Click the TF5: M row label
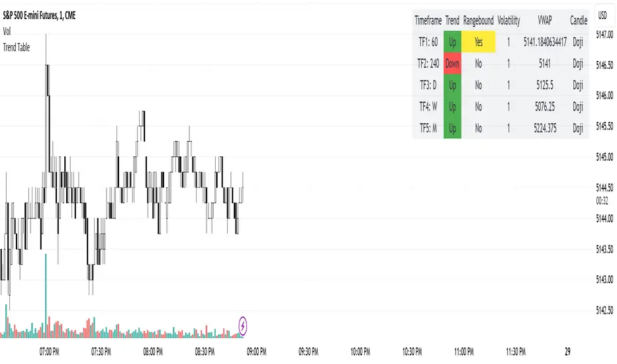This screenshot has width=617, height=364. click(428, 128)
